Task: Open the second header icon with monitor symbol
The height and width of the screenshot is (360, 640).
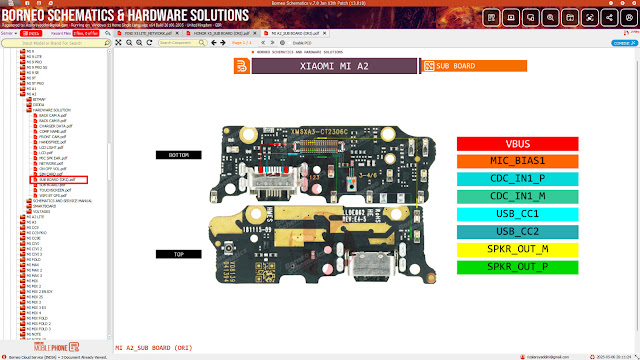Action: (511, 18)
